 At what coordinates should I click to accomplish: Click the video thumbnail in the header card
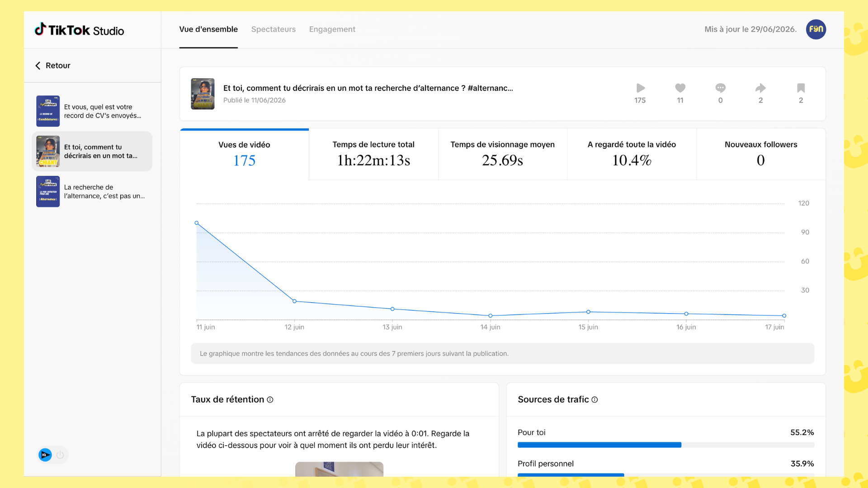203,94
